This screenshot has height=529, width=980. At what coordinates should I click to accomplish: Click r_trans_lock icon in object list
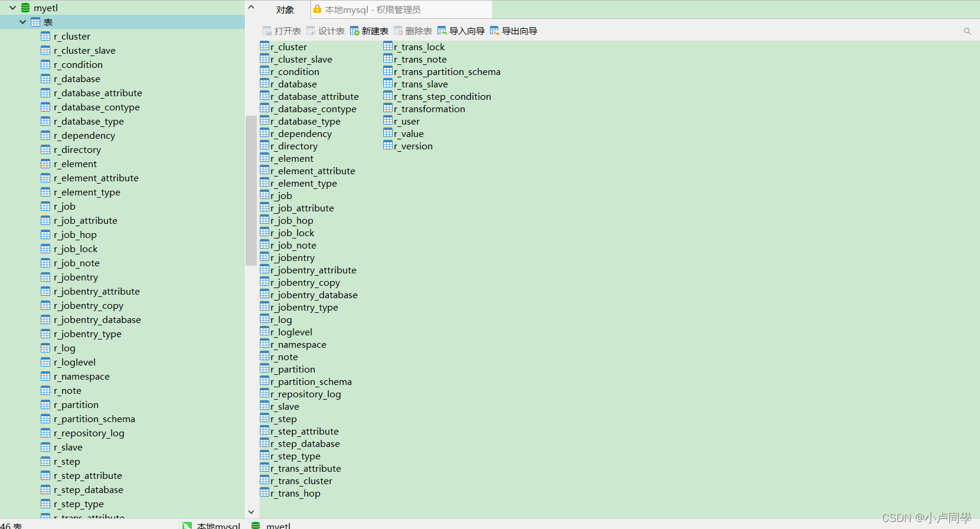388,46
